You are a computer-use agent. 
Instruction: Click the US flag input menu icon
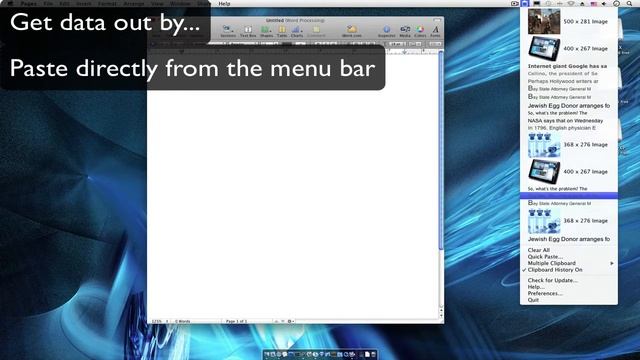click(594, 4)
